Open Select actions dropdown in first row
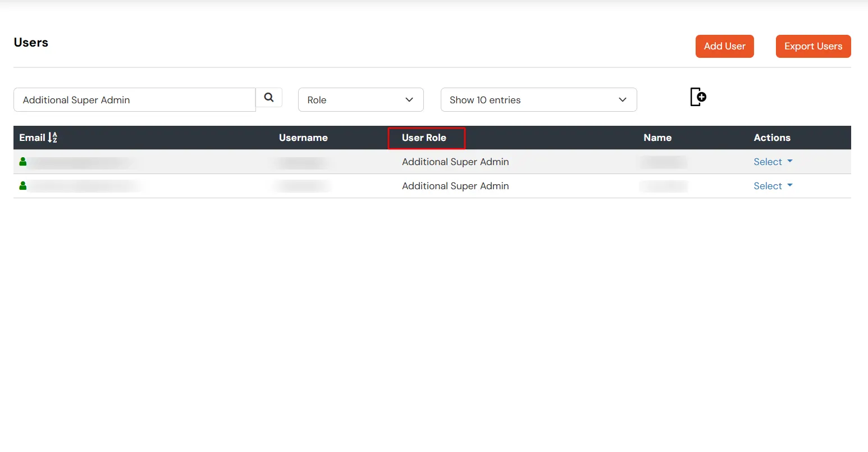 click(x=773, y=162)
